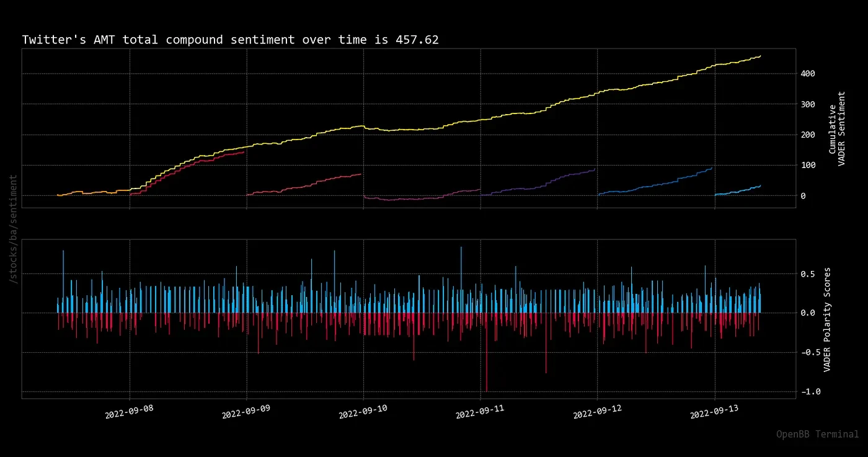Select the 2022-09-10 date tick label
The image size is (868, 457).
pyautogui.click(x=363, y=413)
